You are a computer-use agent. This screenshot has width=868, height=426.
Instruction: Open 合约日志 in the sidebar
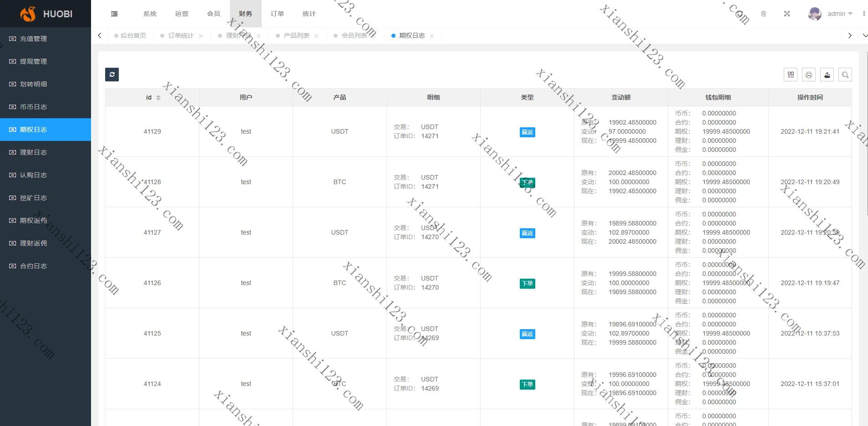point(46,266)
